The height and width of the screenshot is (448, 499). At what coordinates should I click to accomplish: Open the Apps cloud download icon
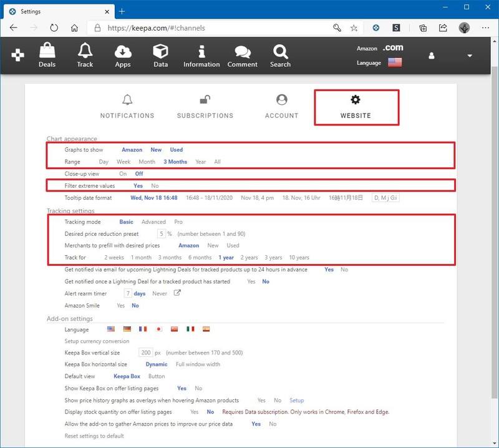click(123, 51)
